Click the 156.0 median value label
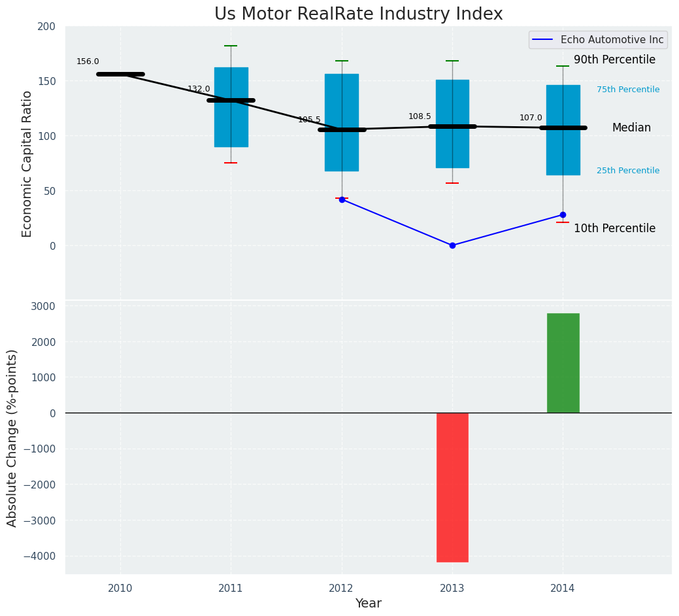Viewport: 679px width, 616px height. 88,62
